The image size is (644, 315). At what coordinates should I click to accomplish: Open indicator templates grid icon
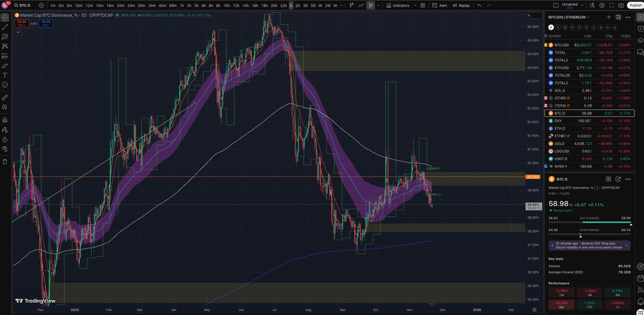point(424,5)
